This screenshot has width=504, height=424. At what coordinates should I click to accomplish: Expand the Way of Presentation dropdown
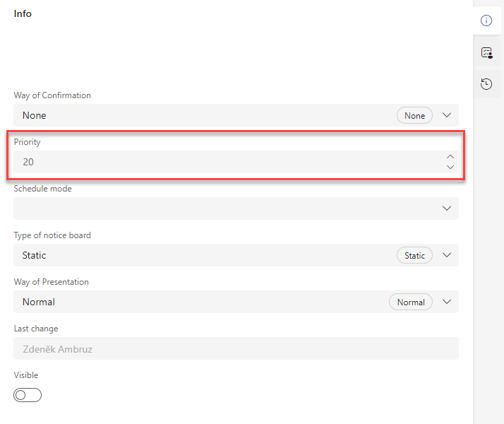click(447, 302)
